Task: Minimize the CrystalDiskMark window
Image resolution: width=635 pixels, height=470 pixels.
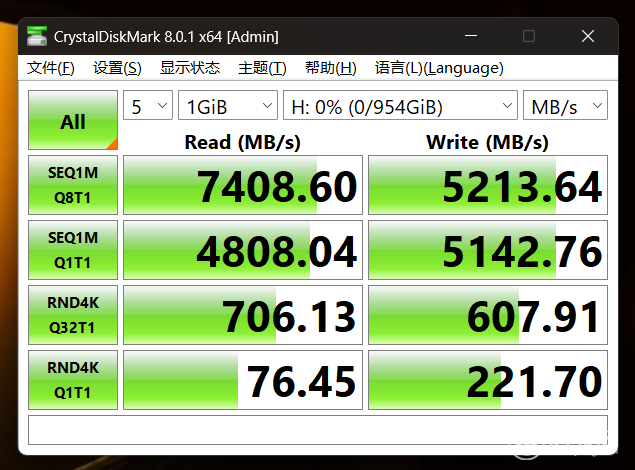Action: (471, 36)
